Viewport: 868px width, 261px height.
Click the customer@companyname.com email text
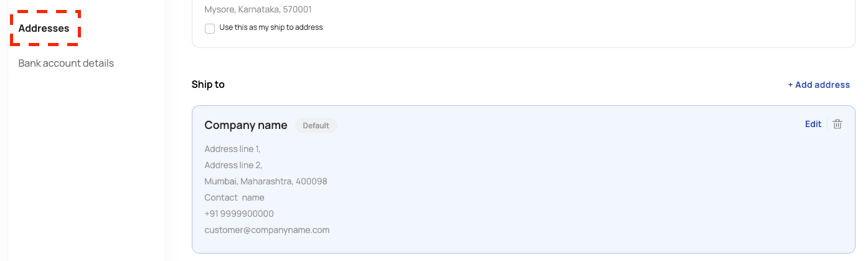(267, 230)
